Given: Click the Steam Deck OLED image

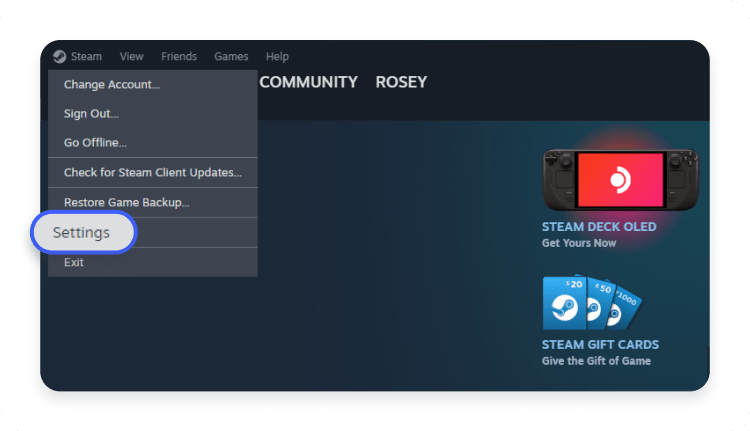Looking at the screenshot, I should (x=620, y=179).
